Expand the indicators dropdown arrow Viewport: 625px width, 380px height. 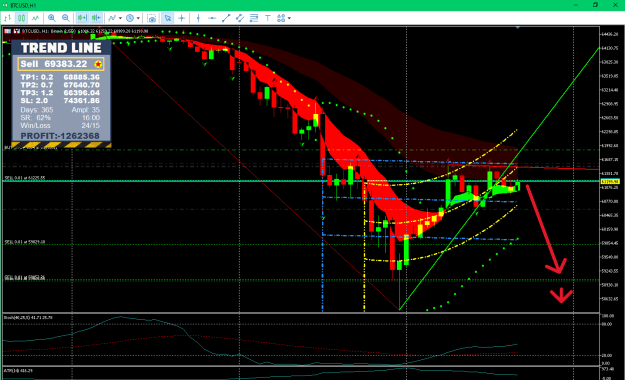coord(120,18)
